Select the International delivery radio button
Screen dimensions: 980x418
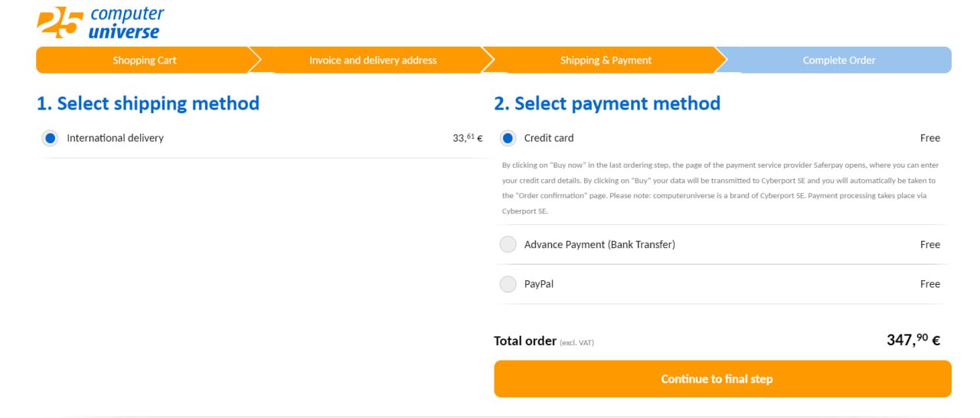[50, 139]
